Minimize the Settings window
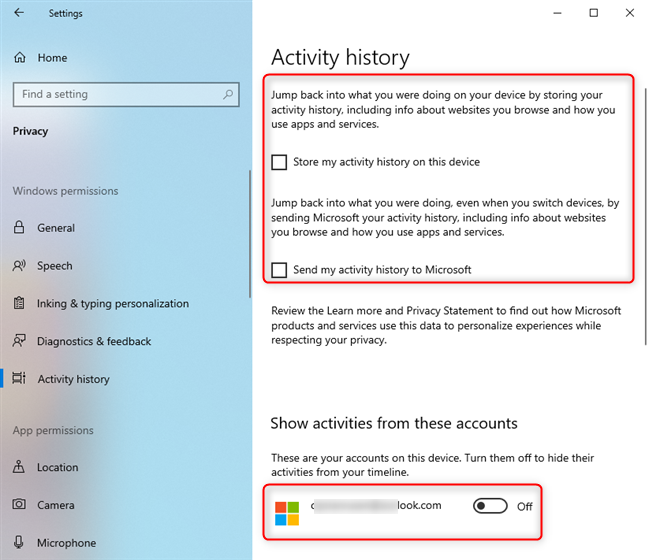Image resolution: width=648 pixels, height=560 pixels. tap(557, 13)
